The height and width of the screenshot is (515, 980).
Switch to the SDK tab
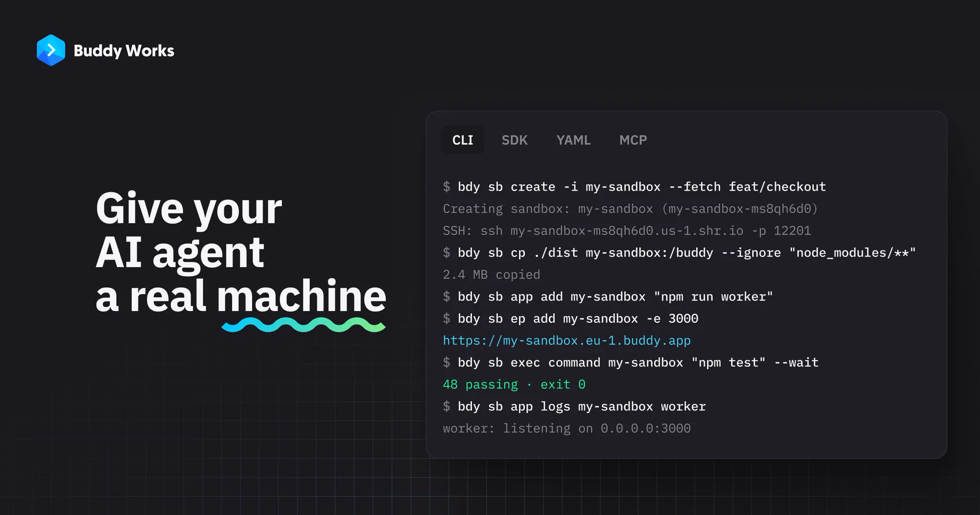click(514, 140)
